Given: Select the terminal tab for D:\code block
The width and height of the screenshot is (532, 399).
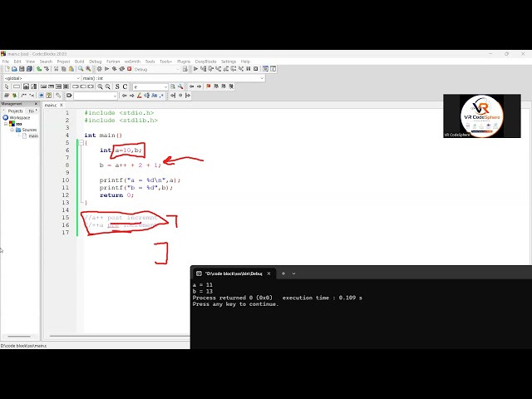Looking at the screenshot, I should click(x=234, y=273).
